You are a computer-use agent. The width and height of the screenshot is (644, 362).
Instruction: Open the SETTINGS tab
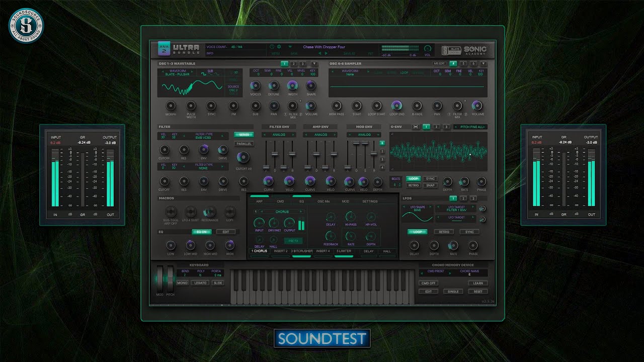370,201
